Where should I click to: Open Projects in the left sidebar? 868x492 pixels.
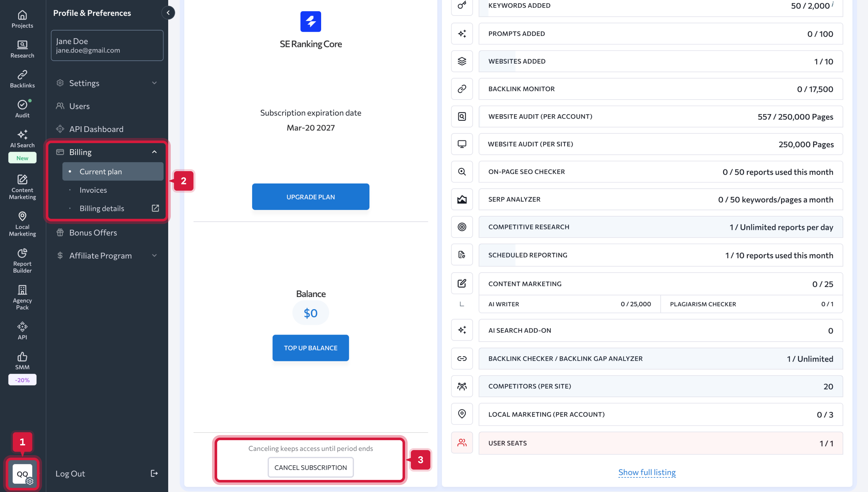coord(22,19)
